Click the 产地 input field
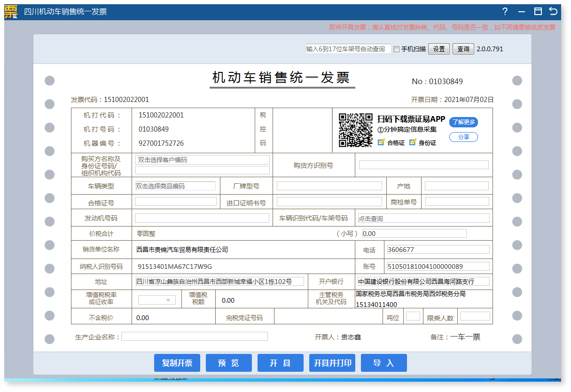571x392 pixels. click(x=457, y=186)
